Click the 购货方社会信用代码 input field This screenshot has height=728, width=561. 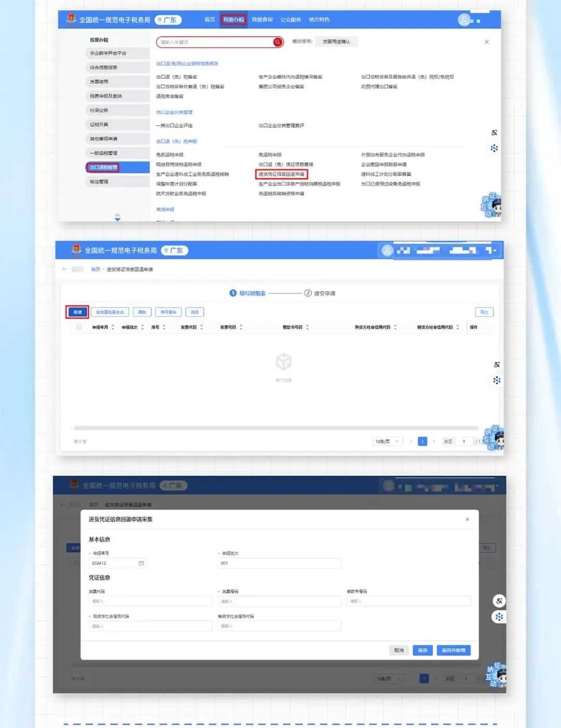click(x=151, y=626)
